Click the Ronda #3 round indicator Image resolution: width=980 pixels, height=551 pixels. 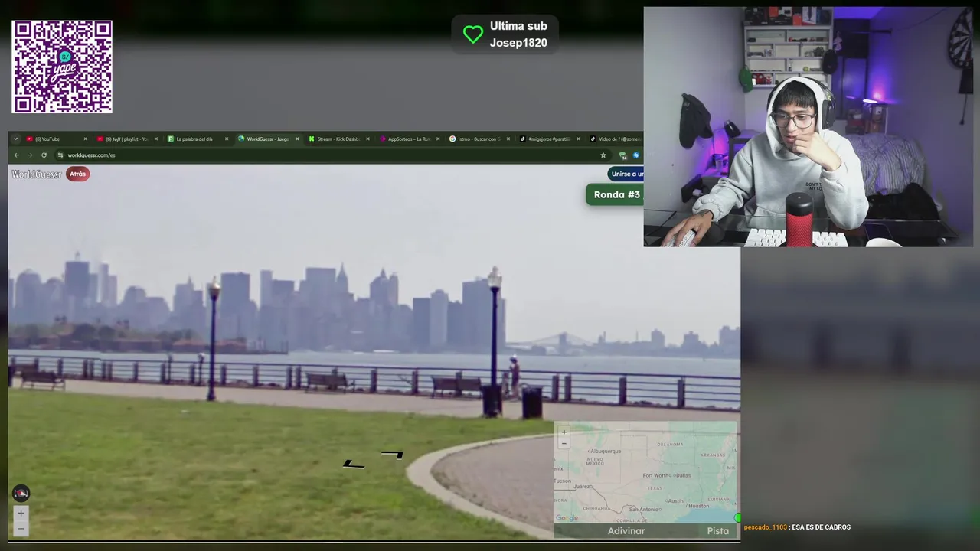tap(615, 194)
